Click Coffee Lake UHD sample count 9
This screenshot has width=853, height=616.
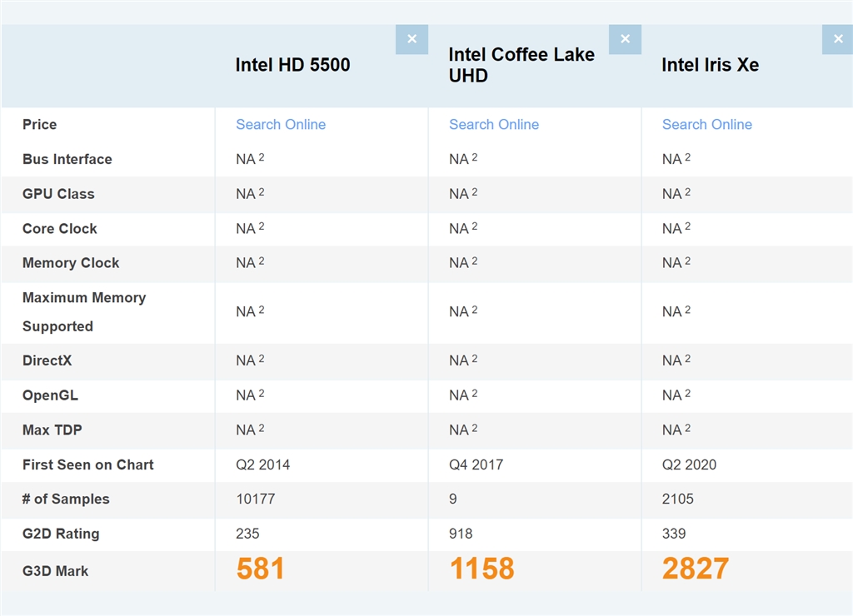(x=453, y=499)
